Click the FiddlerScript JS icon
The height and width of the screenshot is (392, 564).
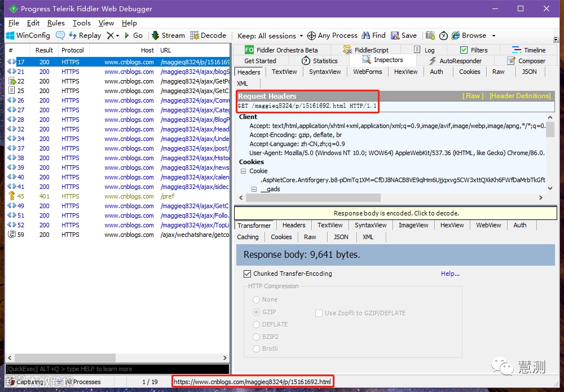coord(347,50)
